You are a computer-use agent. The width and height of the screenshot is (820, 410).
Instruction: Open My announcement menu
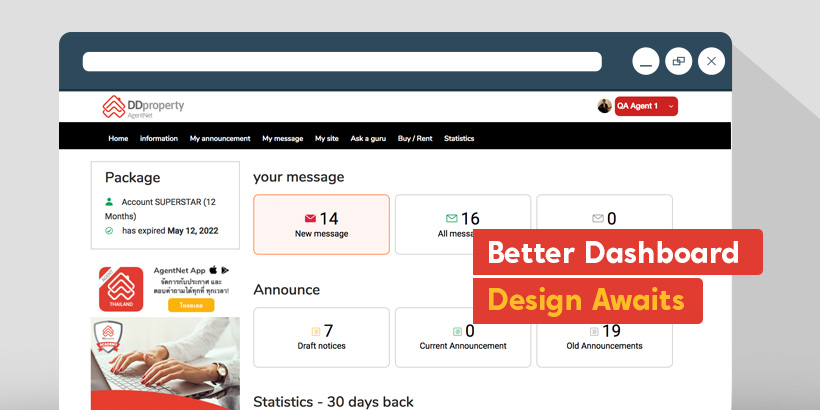point(220,138)
